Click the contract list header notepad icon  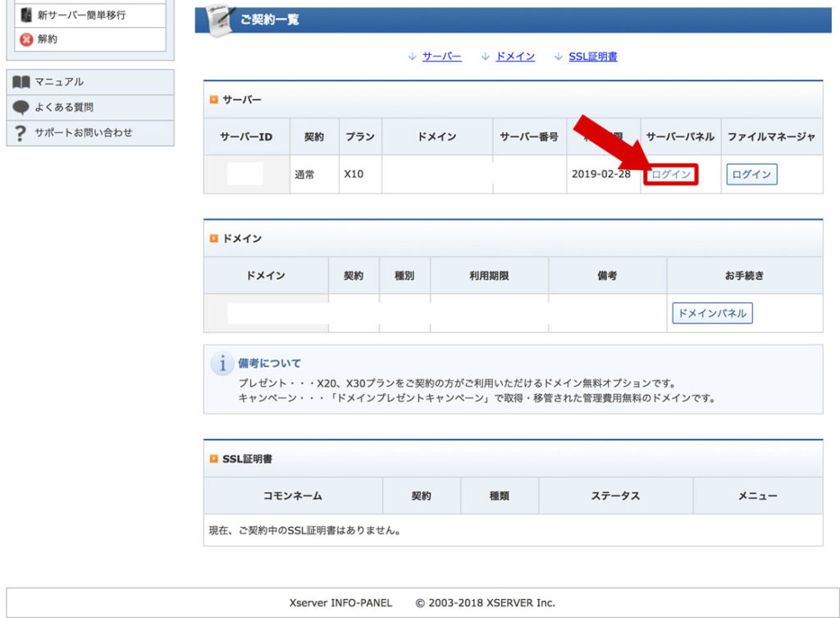(x=221, y=21)
